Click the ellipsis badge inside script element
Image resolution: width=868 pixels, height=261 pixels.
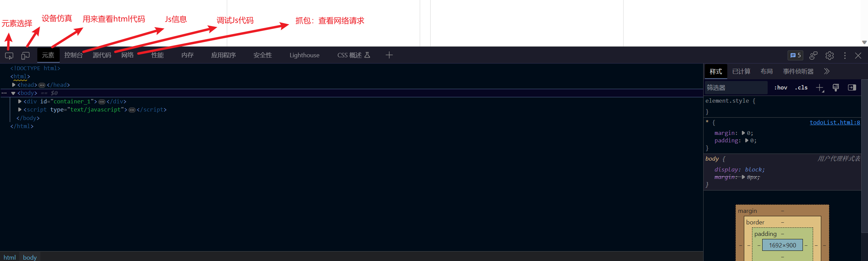click(132, 110)
